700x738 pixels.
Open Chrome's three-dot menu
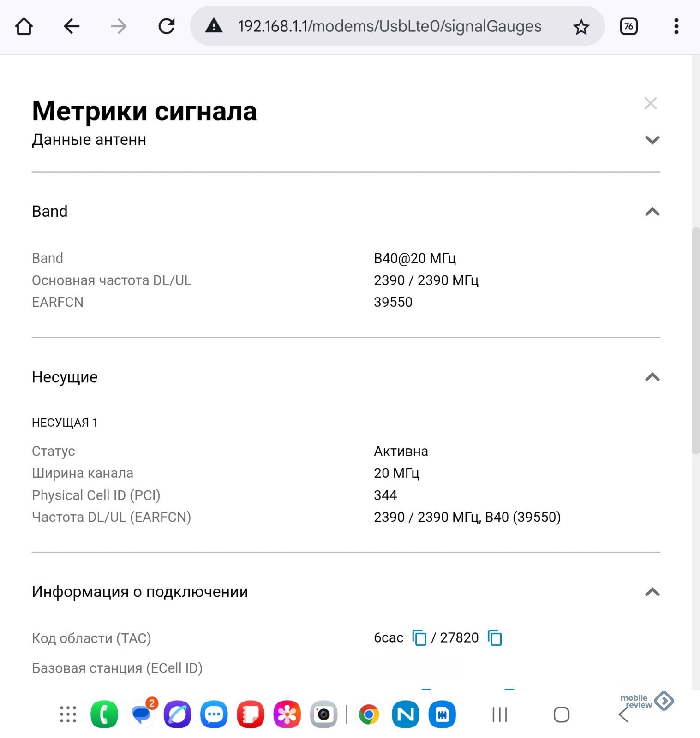pyautogui.click(x=676, y=26)
